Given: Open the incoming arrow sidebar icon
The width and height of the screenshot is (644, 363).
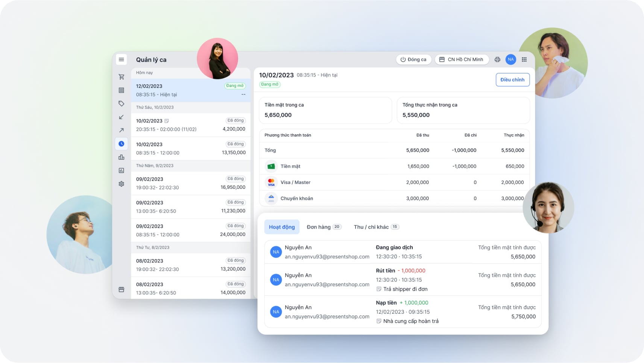Looking at the screenshot, I should (x=121, y=117).
